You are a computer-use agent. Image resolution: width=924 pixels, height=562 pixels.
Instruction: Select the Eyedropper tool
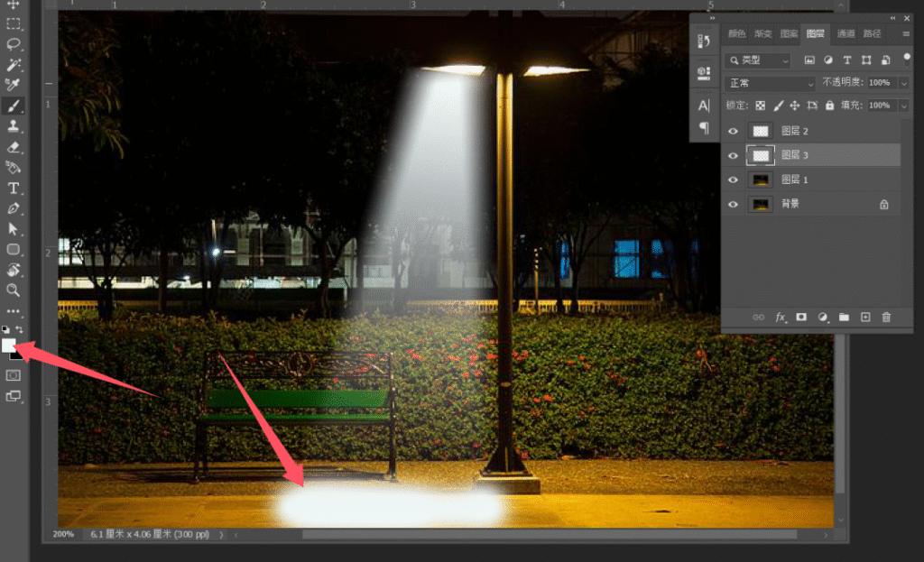tap(13, 85)
